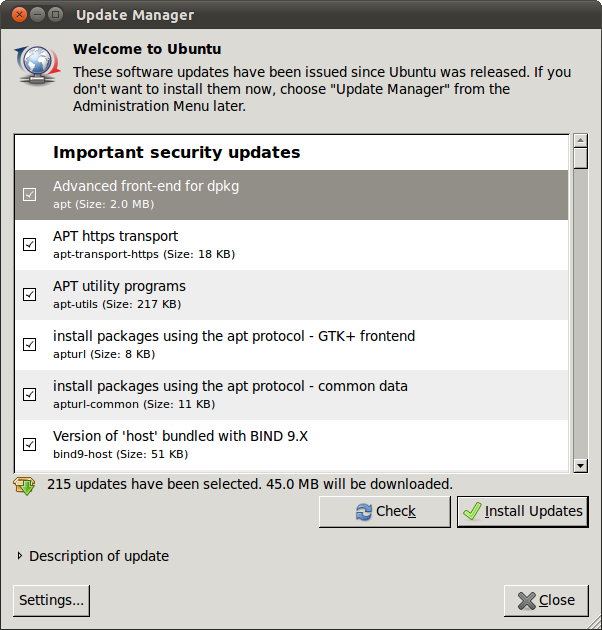Image resolution: width=602 pixels, height=630 pixels.
Task: Minimize the Update Manager window
Action: click(36, 15)
